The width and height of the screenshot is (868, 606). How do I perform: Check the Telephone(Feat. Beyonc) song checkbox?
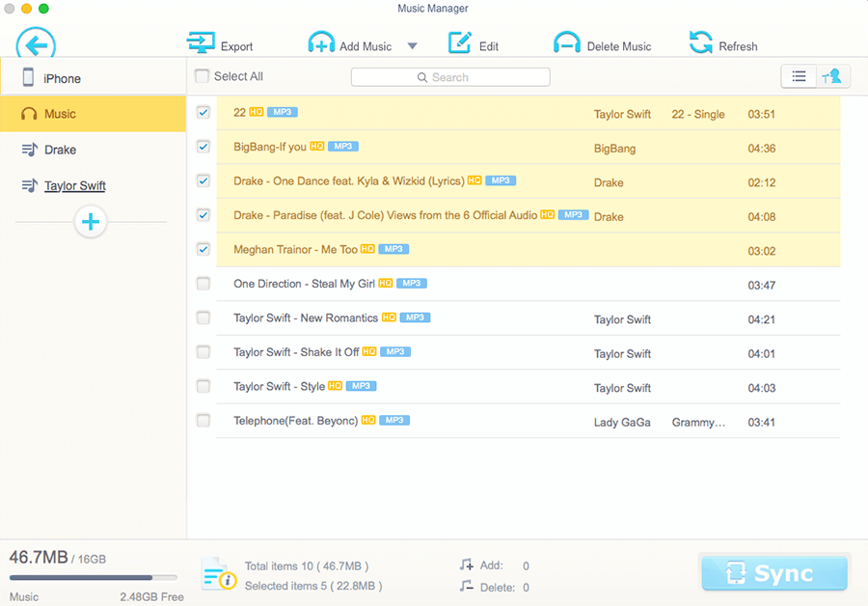click(203, 421)
